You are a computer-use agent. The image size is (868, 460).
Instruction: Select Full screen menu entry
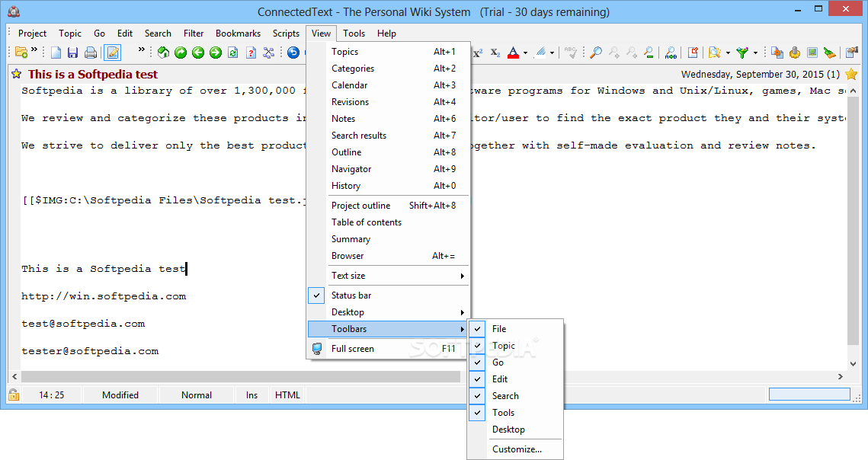click(388, 349)
